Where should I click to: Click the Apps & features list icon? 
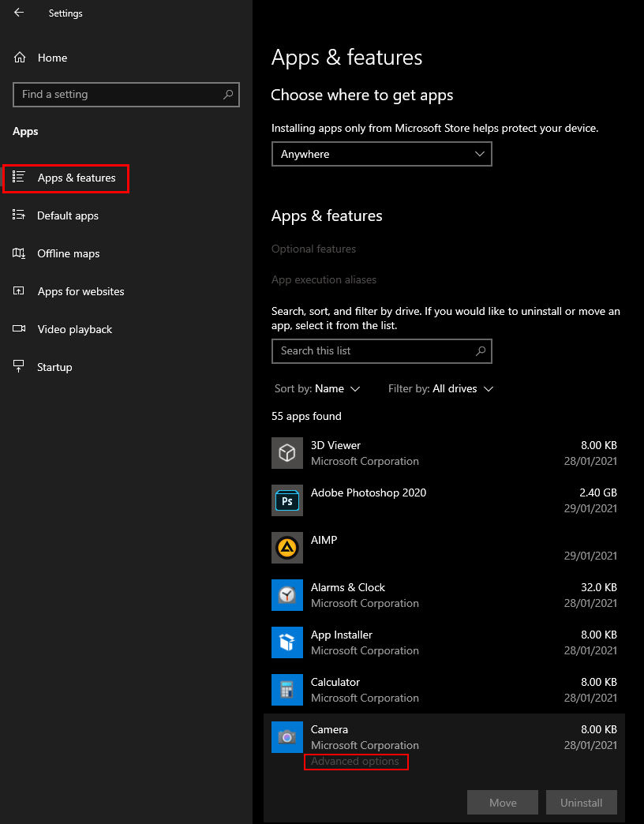click(x=19, y=177)
